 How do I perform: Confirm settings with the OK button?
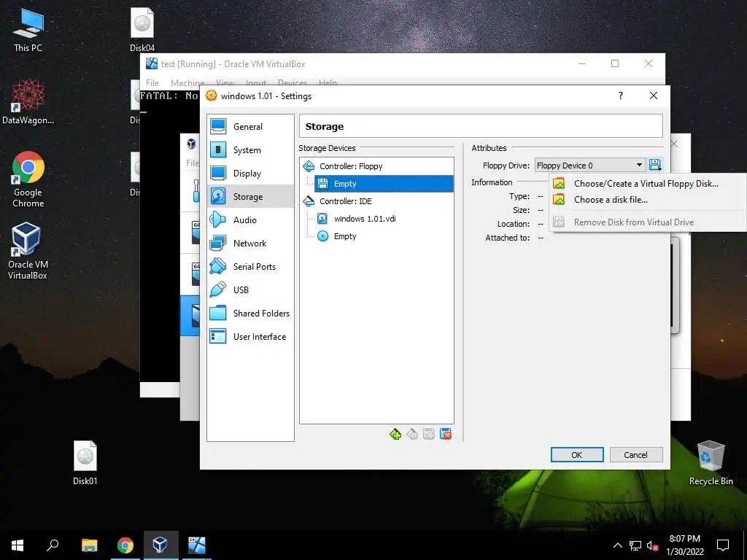(577, 455)
